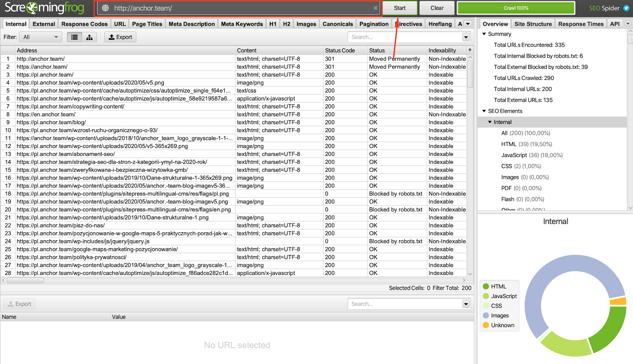Open the Twitter bird icon link

coord(626,8)
